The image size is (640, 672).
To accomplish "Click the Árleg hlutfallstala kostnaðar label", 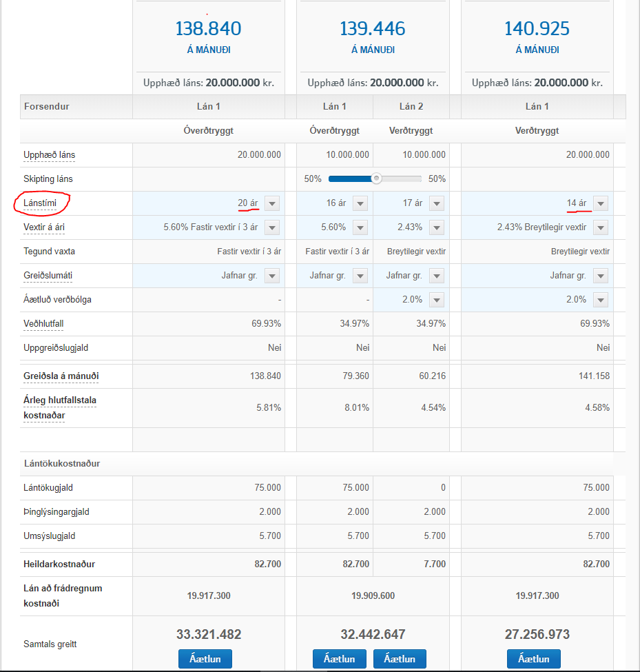I will [x=60, y=407].
